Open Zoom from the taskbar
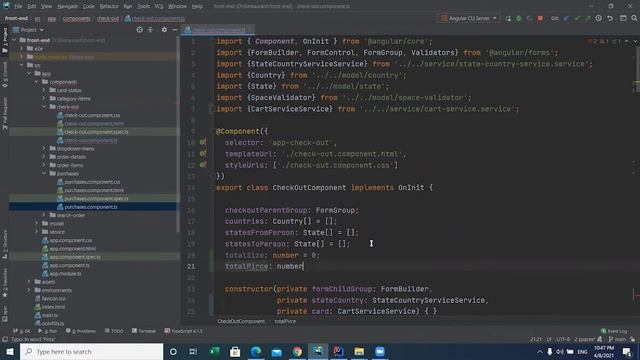Viewport: 640px width, 360px height. tap(380, 351)
